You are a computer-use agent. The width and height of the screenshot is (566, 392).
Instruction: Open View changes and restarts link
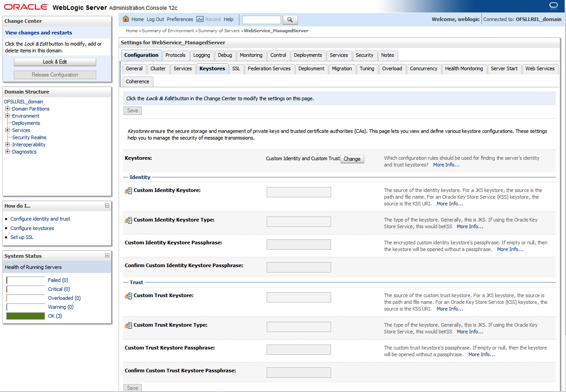[38, 33]
